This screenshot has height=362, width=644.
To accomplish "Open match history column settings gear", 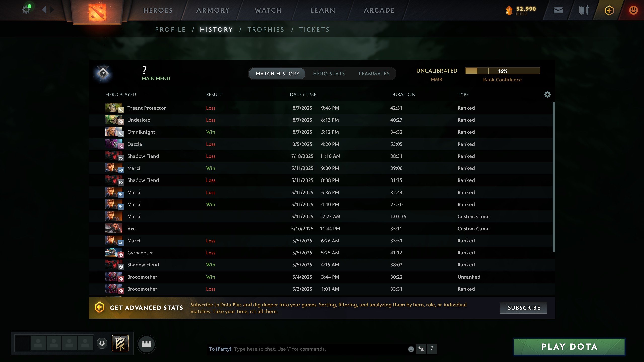I will tap(547, 94).
